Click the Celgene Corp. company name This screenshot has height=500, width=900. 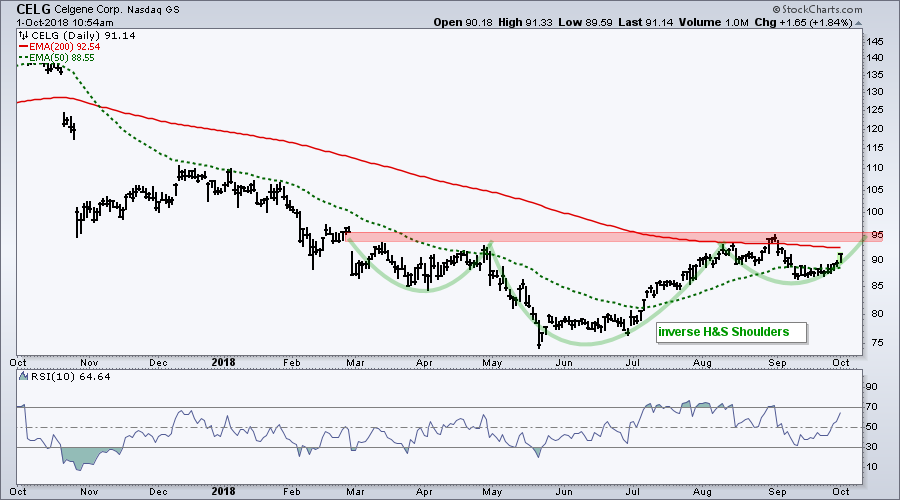click(x=86, y=10)
